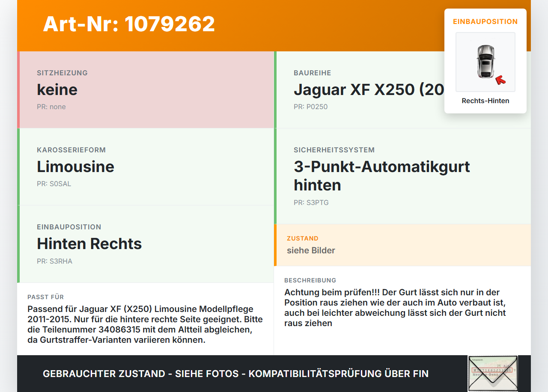Select the Baureihe value "Jaguar XF X250"
Image resolution: width=548 pixels, height=392 pixels.
[x=369, y=89]
